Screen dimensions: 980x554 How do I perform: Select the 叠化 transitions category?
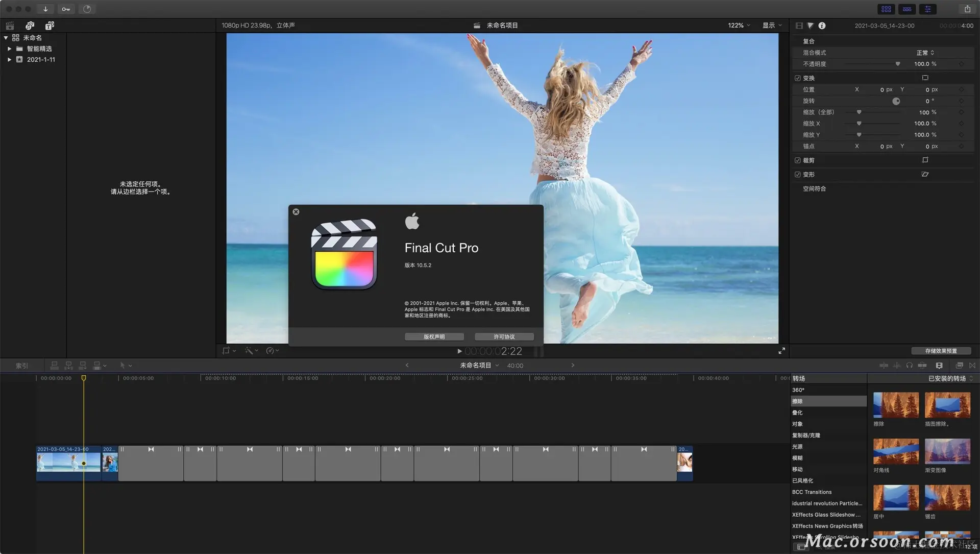(x=797, y=413)
